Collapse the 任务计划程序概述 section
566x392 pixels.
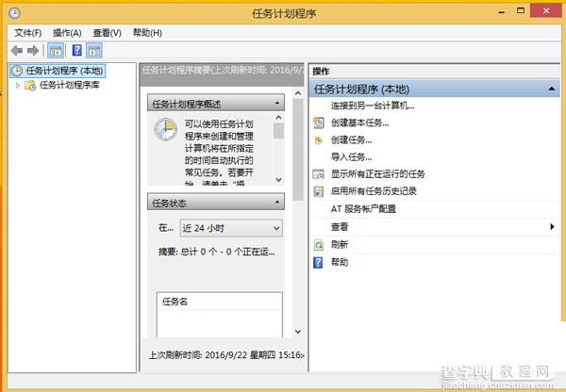(276, 103)
